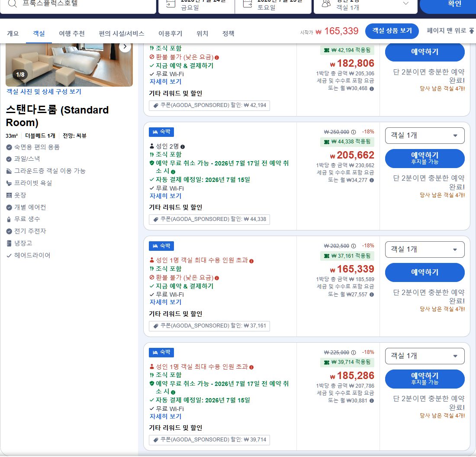Click coupon tag showing ₩42,194 discount
Image resolution: width=476 pixels, height=457 pixels.
(209, 105)
